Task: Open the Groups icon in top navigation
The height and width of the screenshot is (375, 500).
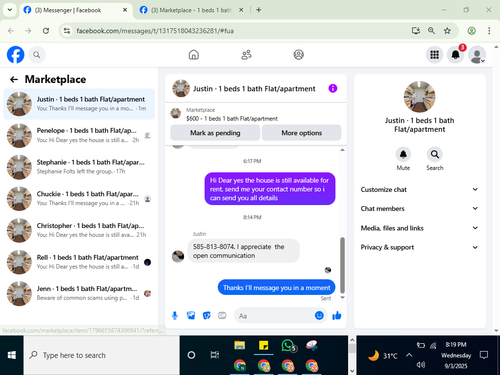Action: pyautogui.click(x=298, y=55)
